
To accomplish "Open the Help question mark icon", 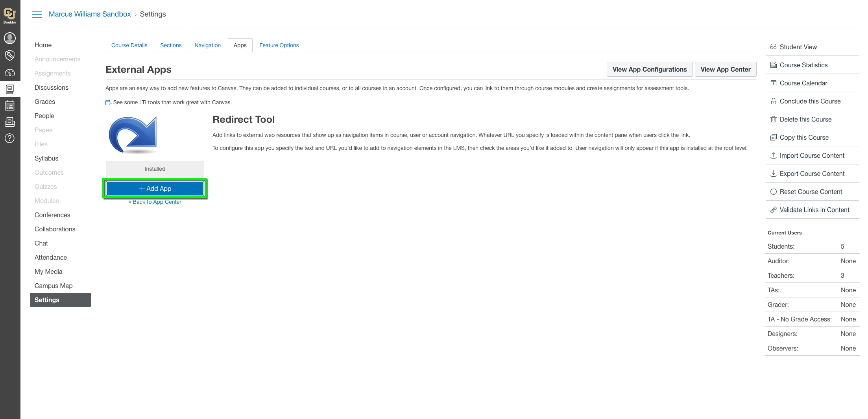I will (10, 138).
